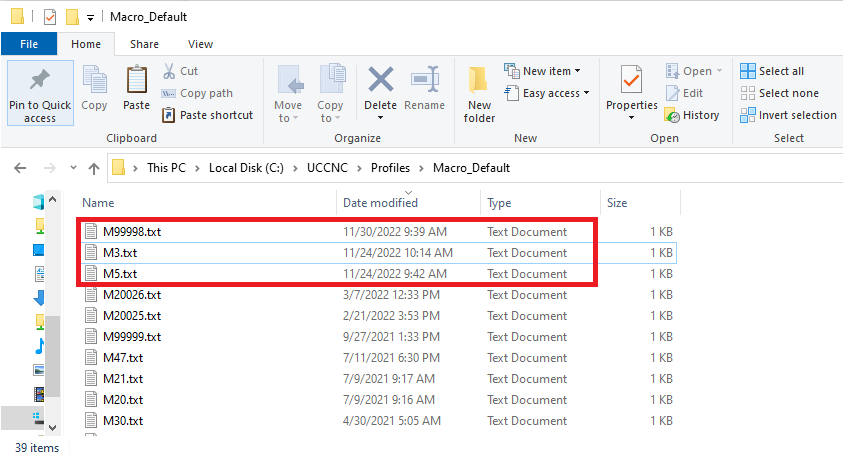843x462 pixels.
Task: Navigate up one folder level arrow
Action: 93,168
